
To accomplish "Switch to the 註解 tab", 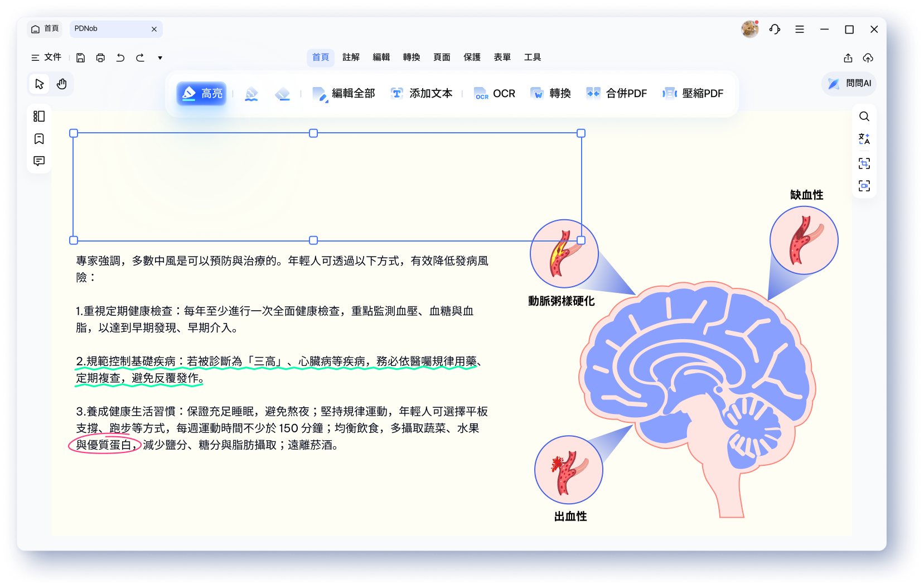I will click(351, 57).
